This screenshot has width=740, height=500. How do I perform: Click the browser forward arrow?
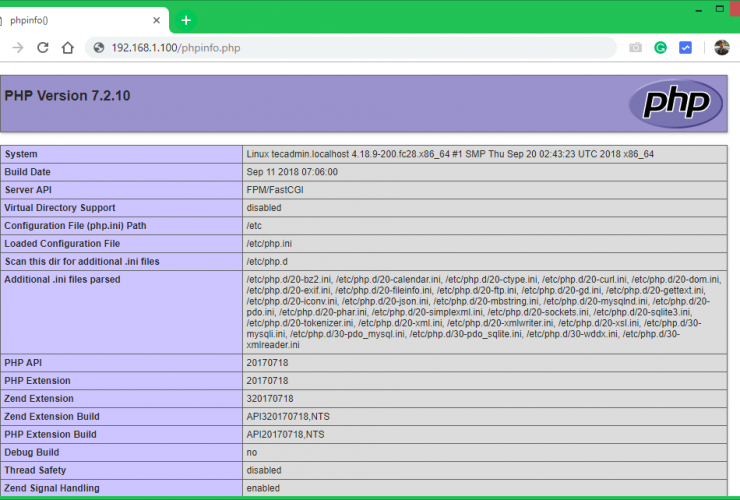[x=18, y=47]
